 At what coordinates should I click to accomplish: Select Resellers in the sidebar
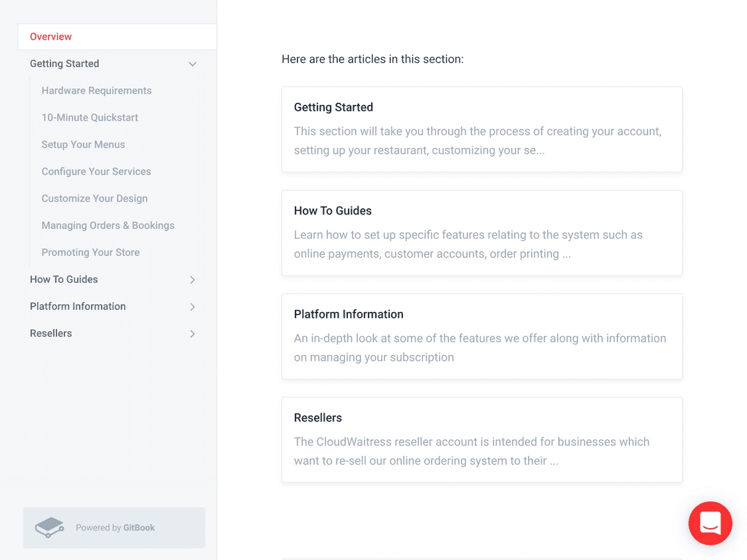point(51,333)
